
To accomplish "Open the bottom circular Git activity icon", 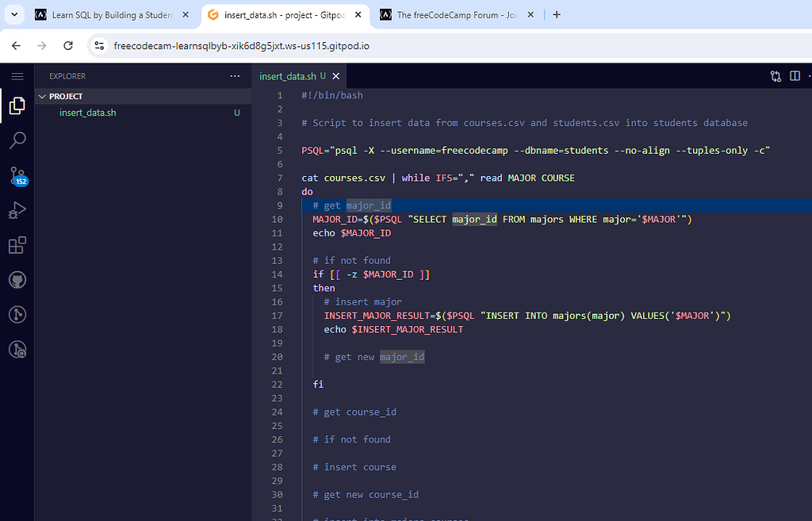I will 17,350.
